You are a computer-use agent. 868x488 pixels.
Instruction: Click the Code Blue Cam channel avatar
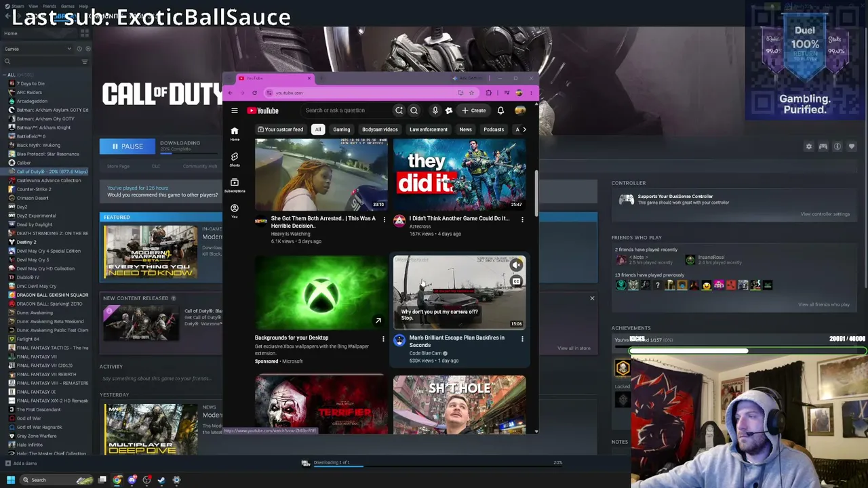click(399, 340)
